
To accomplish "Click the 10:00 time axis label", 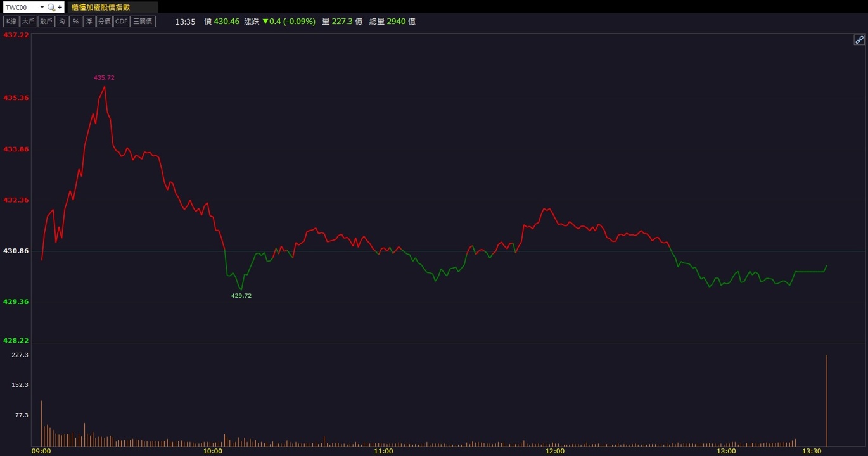I will (x=212, y=452).
